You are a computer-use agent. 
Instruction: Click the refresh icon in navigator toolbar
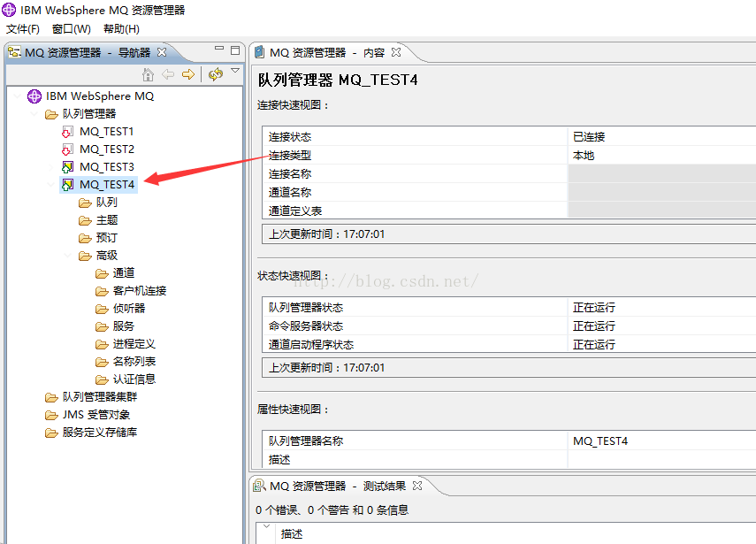216,73
